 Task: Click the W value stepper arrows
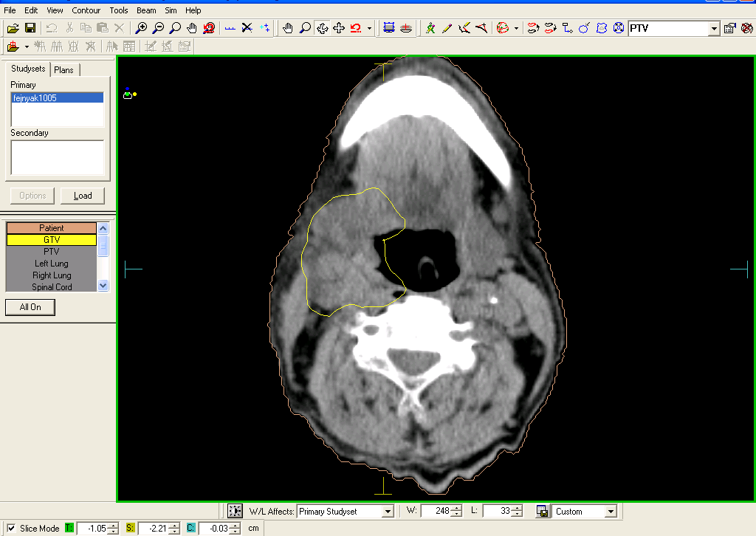pos(456,511)
